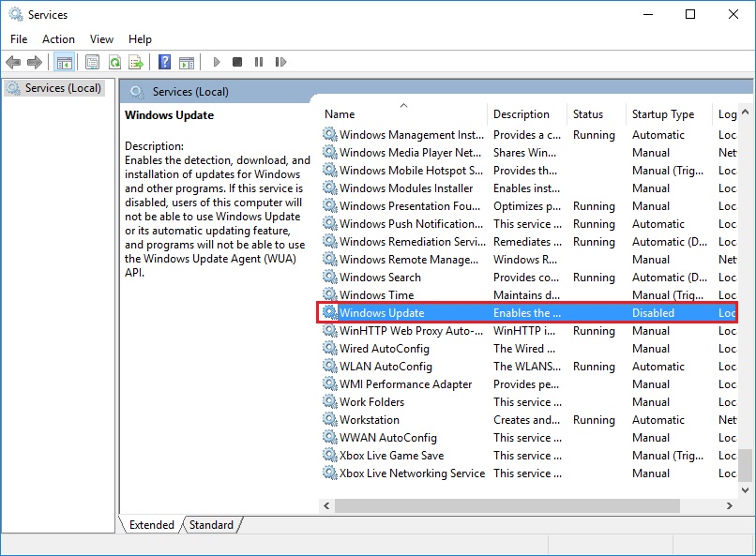This screenshot has height=556, width=756.
Task: Switch to the Extended tab
Action: tap(151, 525)
